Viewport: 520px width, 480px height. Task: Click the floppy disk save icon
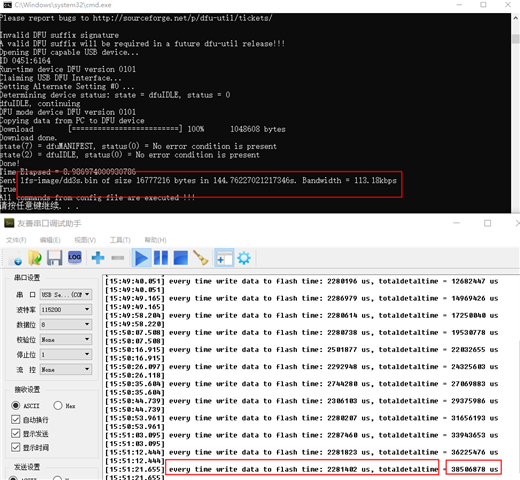(x=54, y=258)
